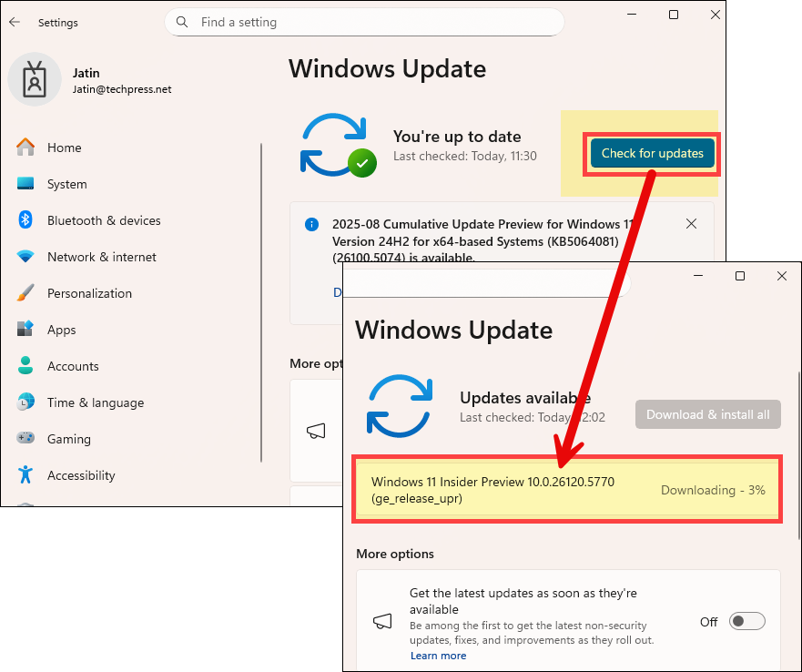The width and height of the screenshot is (802, 672).
Task: Close the back Settings window
Action: coord(715,15)
